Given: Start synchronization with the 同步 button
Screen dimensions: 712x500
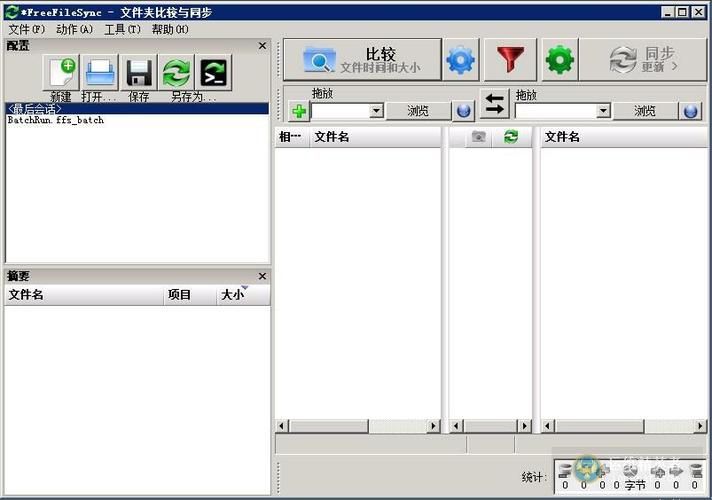Looking at the screenshot, I should [x=643, y=60].
